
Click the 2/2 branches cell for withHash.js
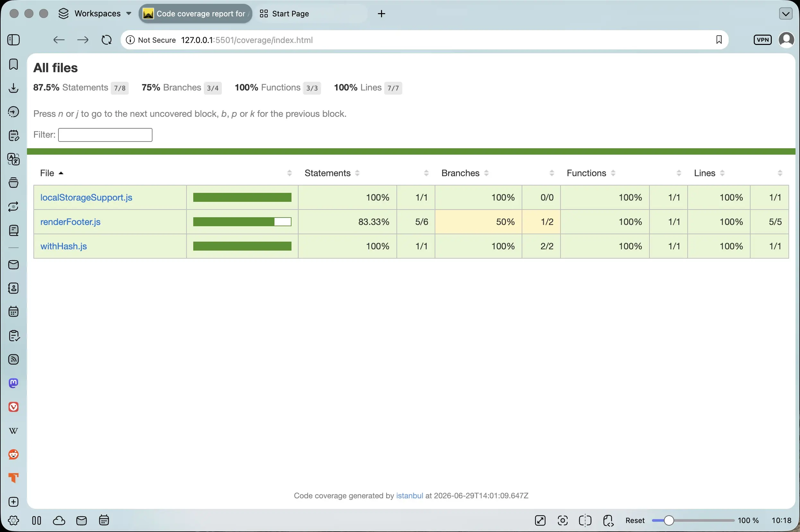(541, 246)
